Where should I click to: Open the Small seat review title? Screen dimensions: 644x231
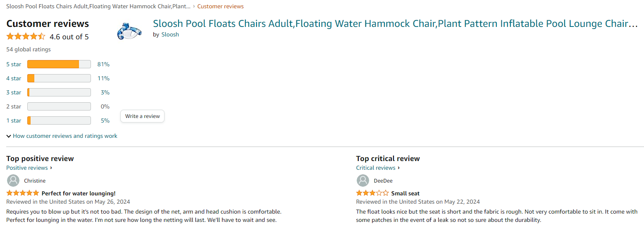(x=405, y=193)
